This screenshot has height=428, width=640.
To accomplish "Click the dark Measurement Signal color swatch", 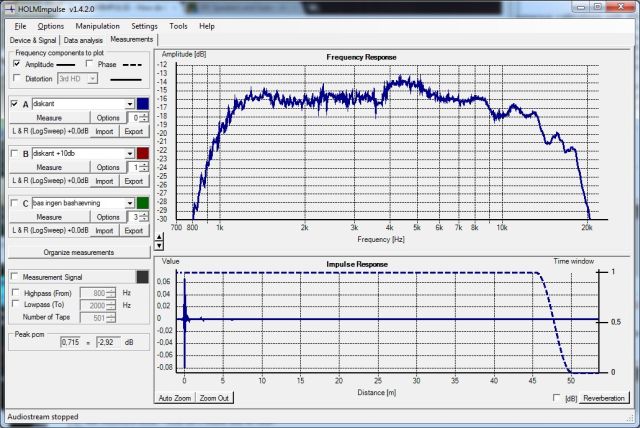I will [x=142, y=277].
